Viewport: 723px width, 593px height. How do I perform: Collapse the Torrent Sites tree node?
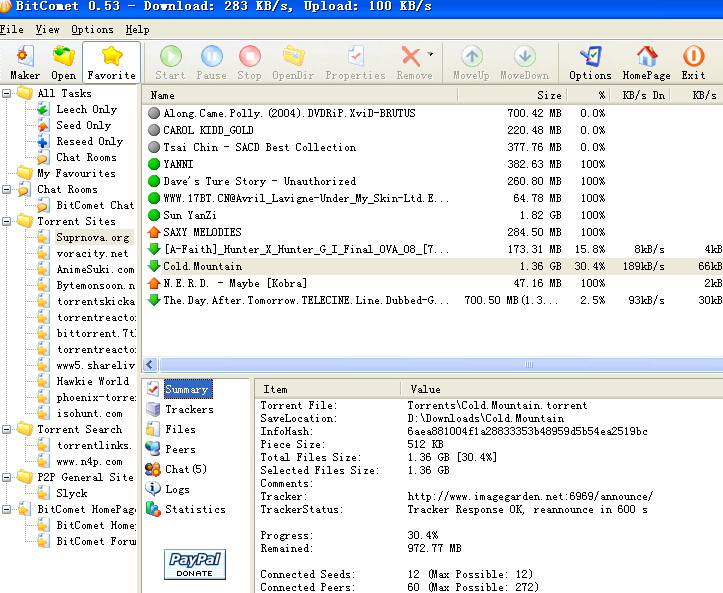(6, 221)
